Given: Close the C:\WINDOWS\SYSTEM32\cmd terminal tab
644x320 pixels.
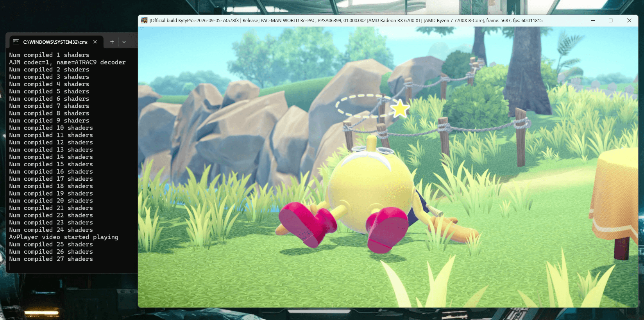Looking at the screenshot, I should tap(95, 42).
